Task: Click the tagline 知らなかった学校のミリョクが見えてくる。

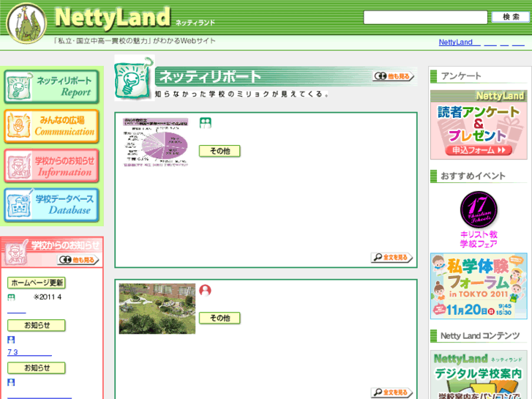Action: pyautogui.click(x=242, y=94)
